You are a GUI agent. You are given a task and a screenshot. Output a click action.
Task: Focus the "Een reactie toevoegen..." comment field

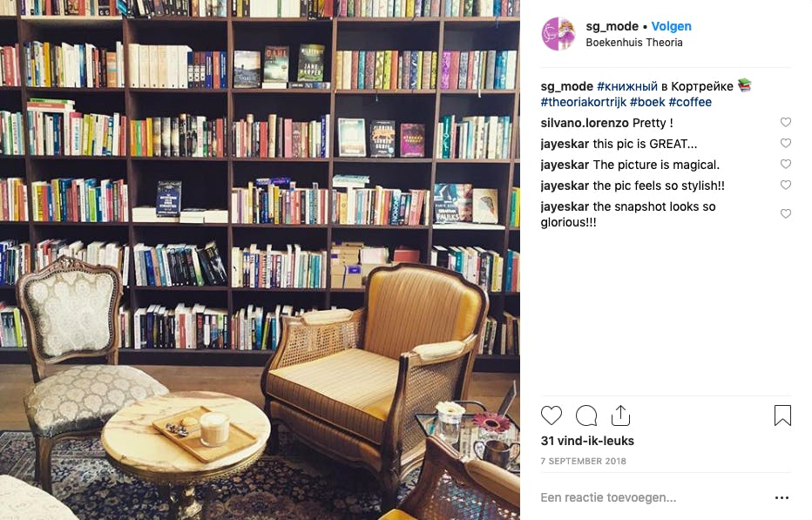tap(653, 497)
